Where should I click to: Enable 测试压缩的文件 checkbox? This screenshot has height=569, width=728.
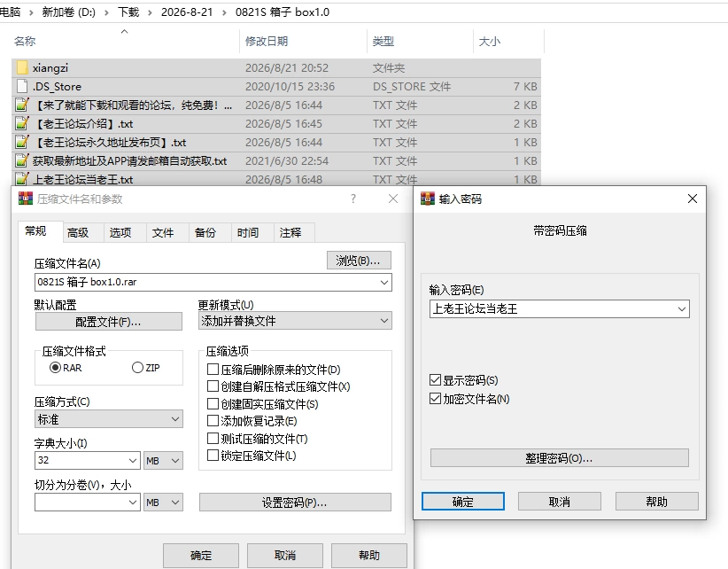tap(213, 439)
